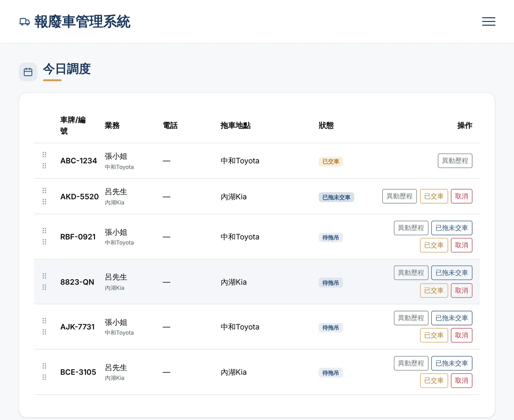Mark AJK-7731 as 已交車
The image size is (514, 420).
(x=434, y=335)
